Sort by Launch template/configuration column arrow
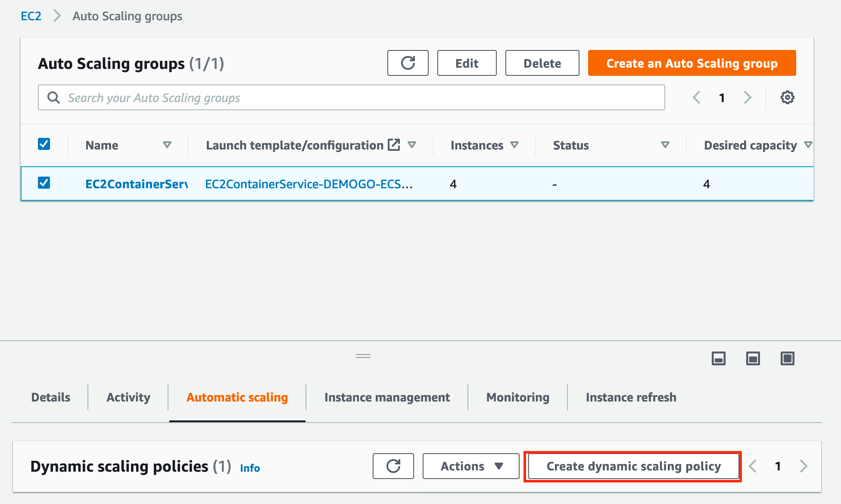The height and width of the screenshot is (504, 841). 412,145
